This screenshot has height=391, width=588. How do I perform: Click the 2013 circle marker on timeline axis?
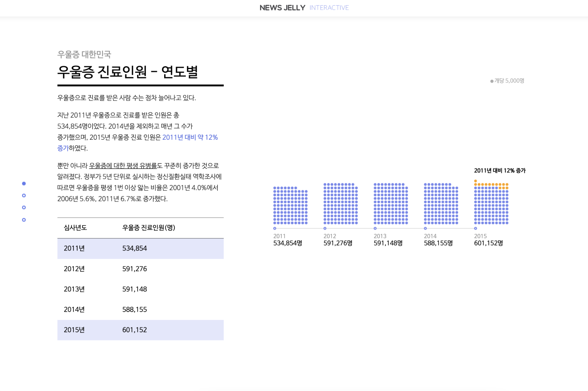point(375,228)
